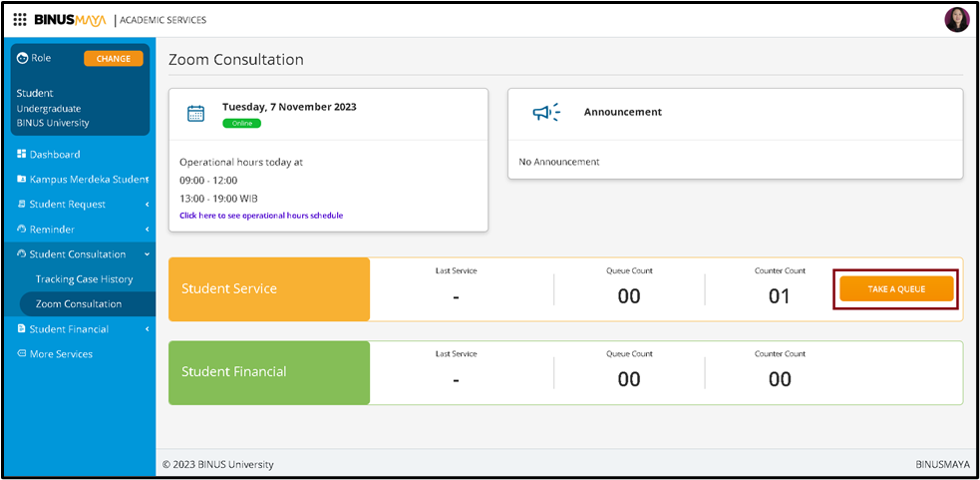Click the TAKE A QUEUE button

[x=896, y=289]
